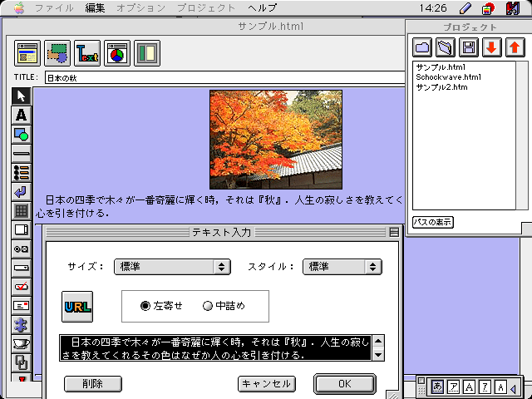Click the pencil icon in the menu bar
Image resolution: width=532 pixels, height=399 pixels.
click(x=466, y=8)
